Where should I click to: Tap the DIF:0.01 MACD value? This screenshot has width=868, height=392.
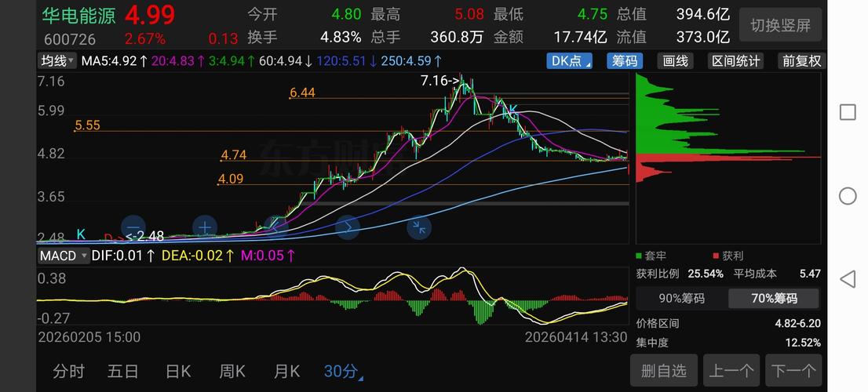pyautogui.click(x=123, y=256)
